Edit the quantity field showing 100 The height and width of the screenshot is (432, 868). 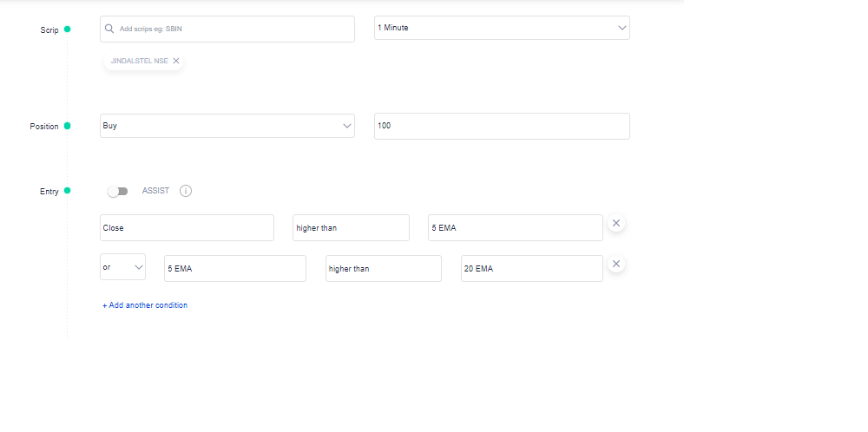(502, 126)
